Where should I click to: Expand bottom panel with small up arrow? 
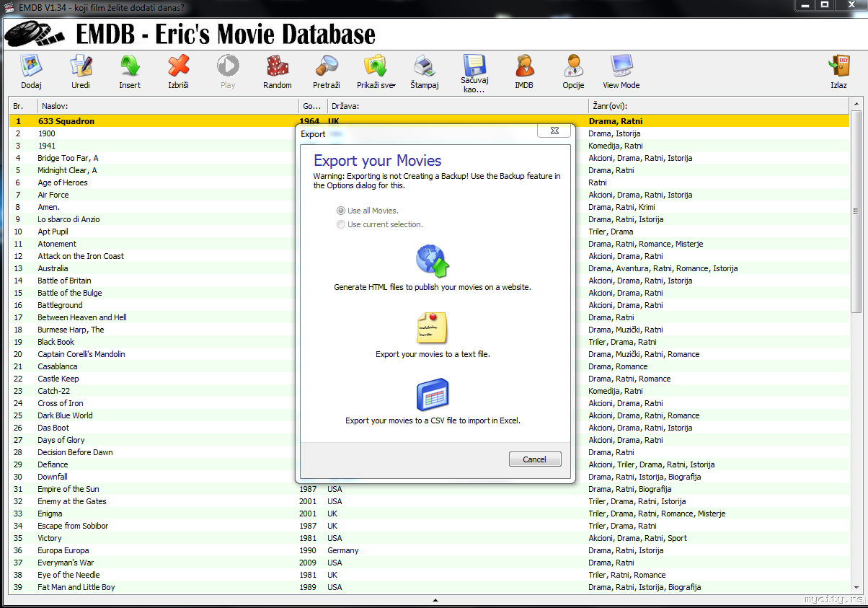click(434, 600)
